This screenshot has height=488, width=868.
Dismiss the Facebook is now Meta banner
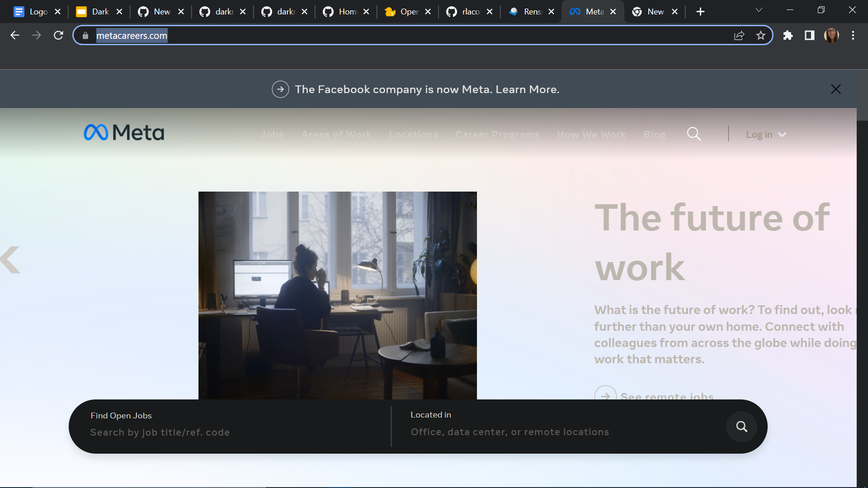tap(836, 89)
